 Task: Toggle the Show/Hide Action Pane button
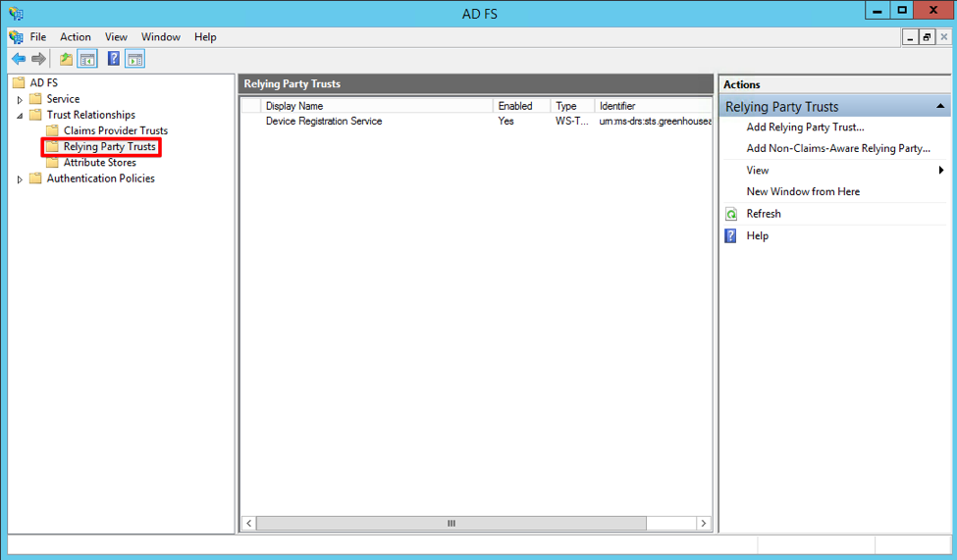pyautogui.click(x=135, y=60)
